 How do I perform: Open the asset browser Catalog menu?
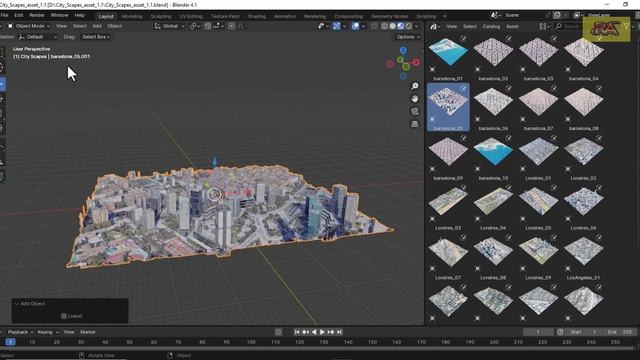(x=491, y=27)
